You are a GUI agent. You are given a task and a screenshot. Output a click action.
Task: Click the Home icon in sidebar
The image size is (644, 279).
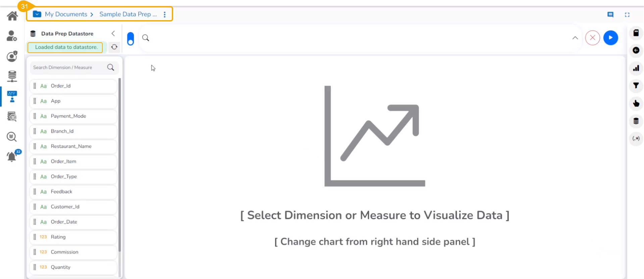[12, 16]
